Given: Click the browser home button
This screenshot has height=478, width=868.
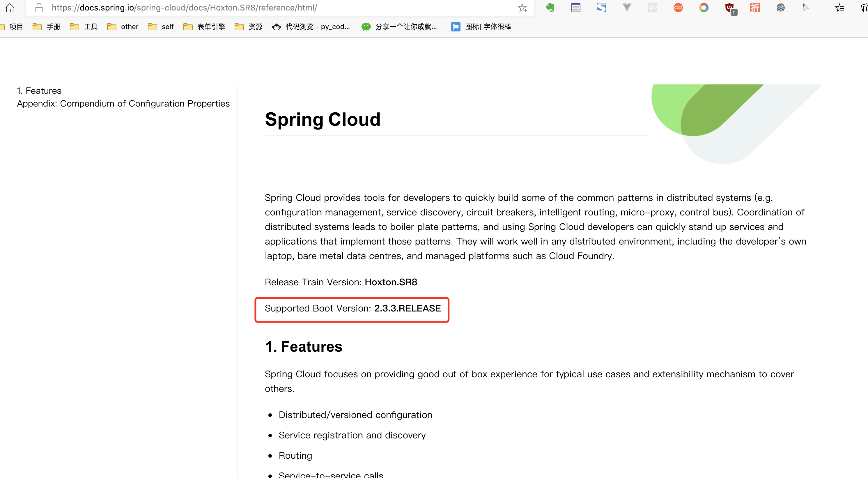Looking at the screenshot, I should [10, 8].
